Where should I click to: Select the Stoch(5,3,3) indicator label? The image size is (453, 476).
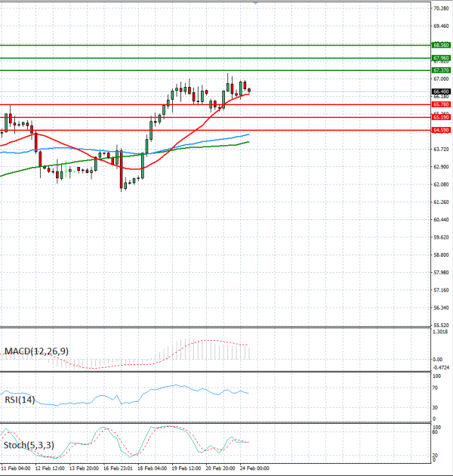[x=28, y=444]
